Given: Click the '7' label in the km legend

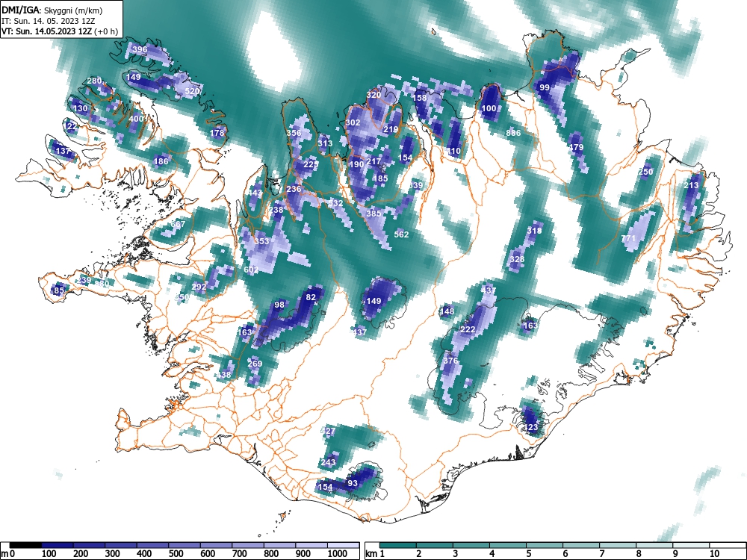Looking at the screenshot, I should click(602, 554).
